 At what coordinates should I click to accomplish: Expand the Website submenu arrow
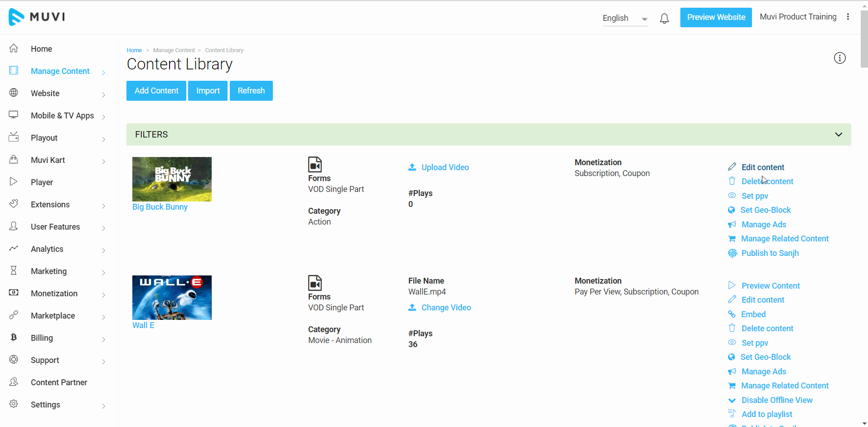104,94
